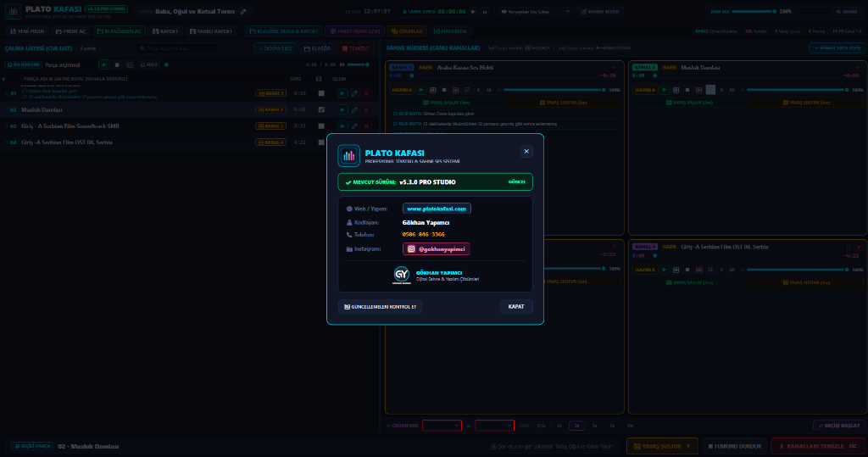The width and height of the screenshot is (868, 457).
Task: Untick the checkbox for Musluk Damlası
Action: [x=321, y=109]
